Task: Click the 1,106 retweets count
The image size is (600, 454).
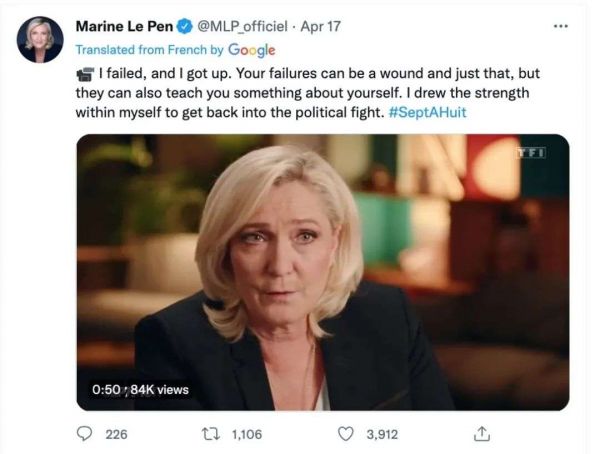Action: pos(246,433)
